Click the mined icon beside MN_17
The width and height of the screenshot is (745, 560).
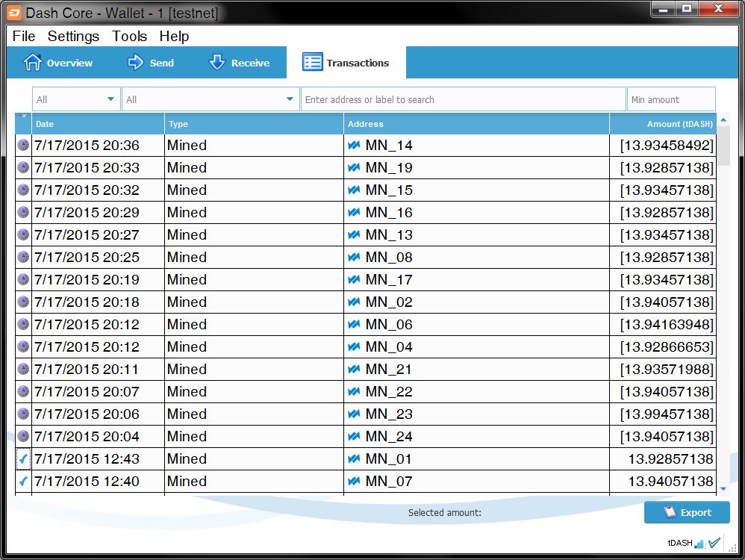(x=354, y=279)
